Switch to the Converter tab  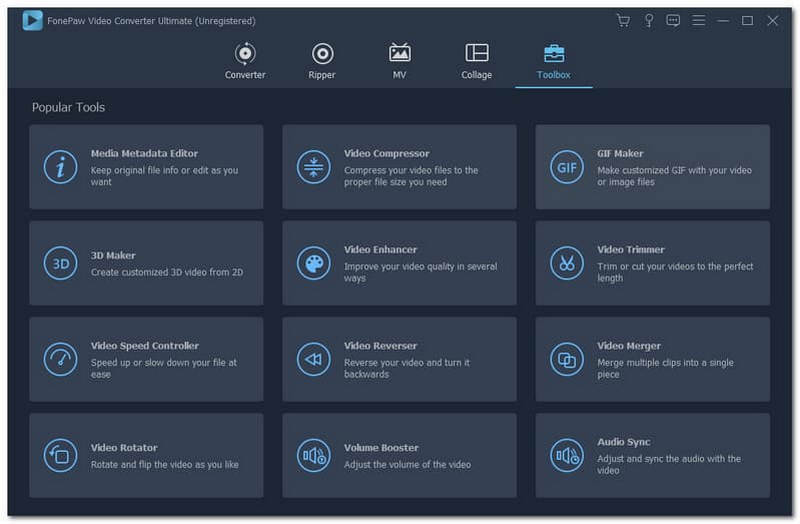tap(245, 61)
